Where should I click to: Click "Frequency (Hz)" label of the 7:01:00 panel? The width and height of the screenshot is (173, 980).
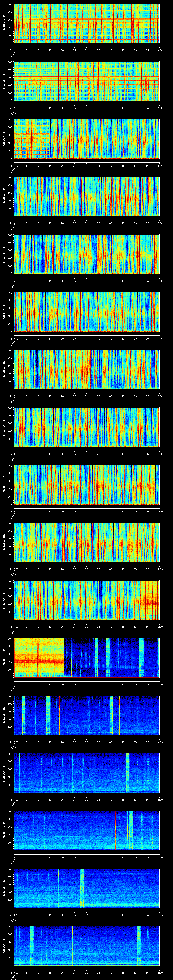point(4,24)
